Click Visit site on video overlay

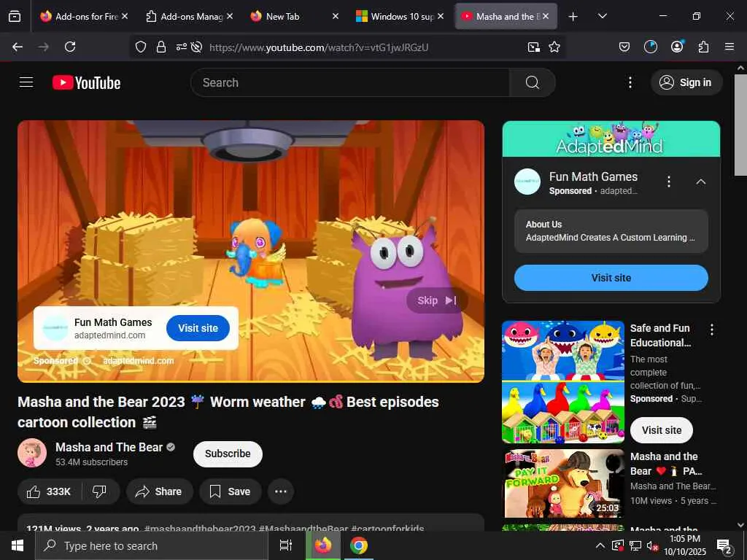(198, 328)
